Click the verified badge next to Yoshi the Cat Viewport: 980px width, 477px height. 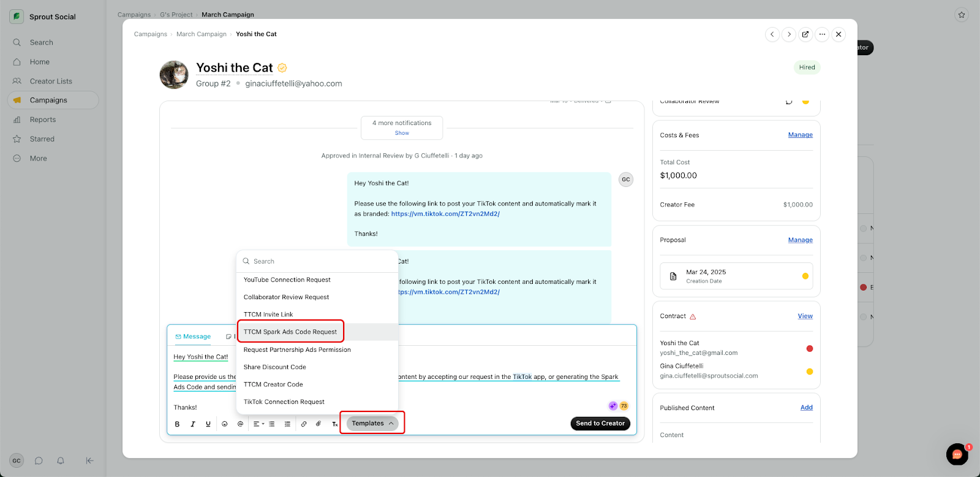282,67
